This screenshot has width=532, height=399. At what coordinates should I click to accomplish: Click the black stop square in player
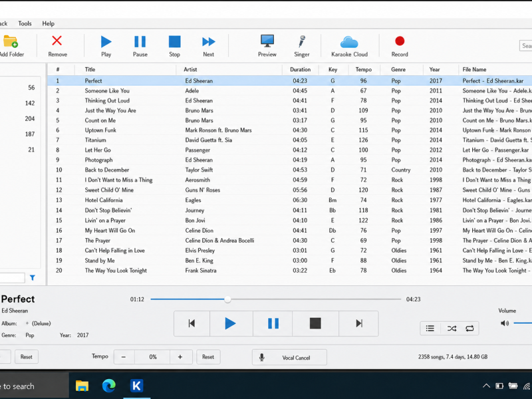[315, 323]
